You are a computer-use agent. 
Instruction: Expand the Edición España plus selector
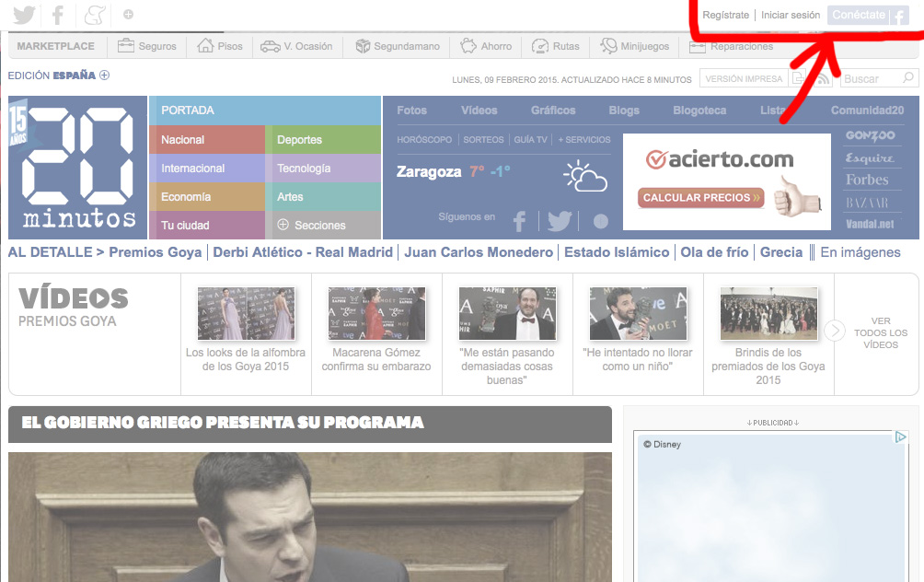(x=104, y=76)
